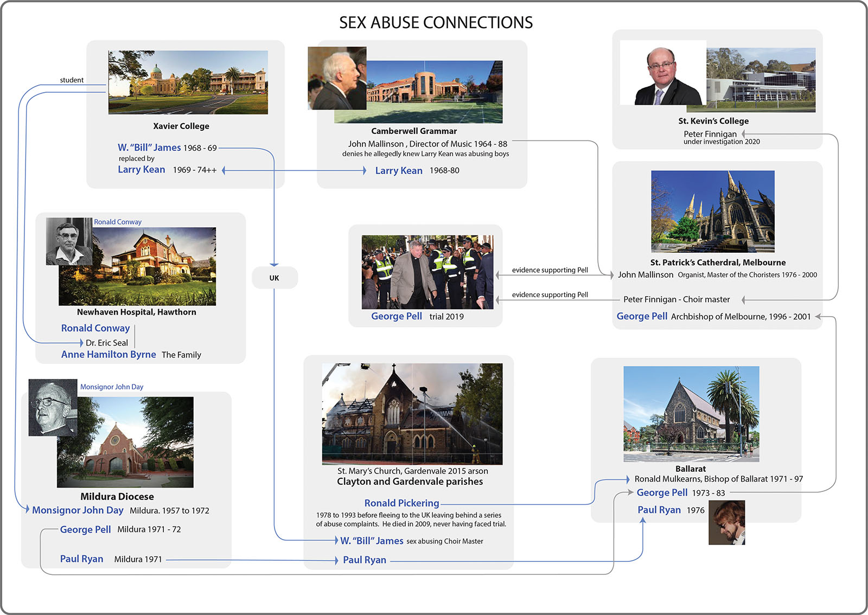Click the title SEX ABUSE CONNECTIONS

pos(436,22)
